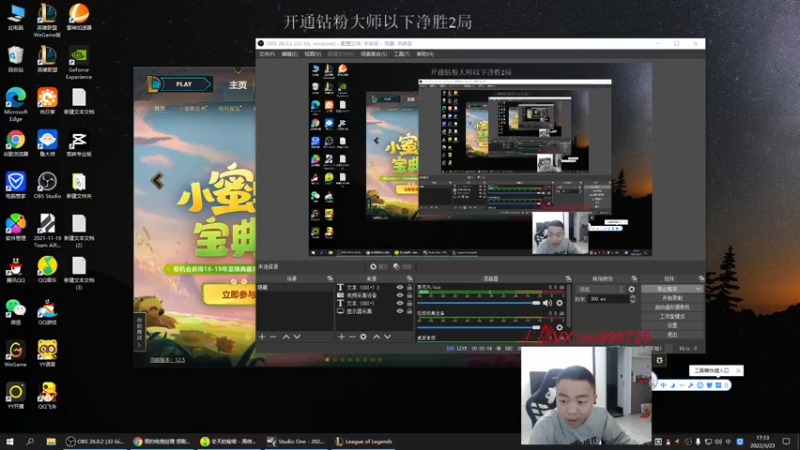Move source down with the down arrow in Sources panel
800x450 pixels.
pos(387,337)
